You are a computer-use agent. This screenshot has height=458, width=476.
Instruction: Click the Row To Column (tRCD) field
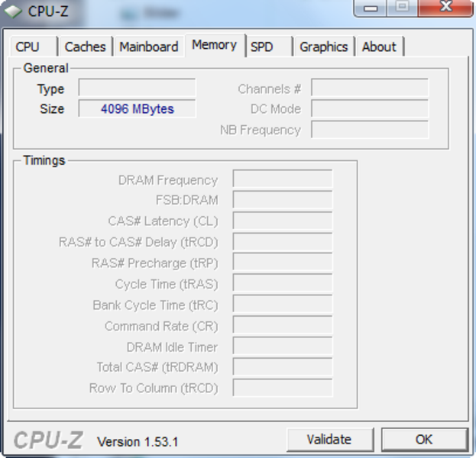[x=283, y=388]
